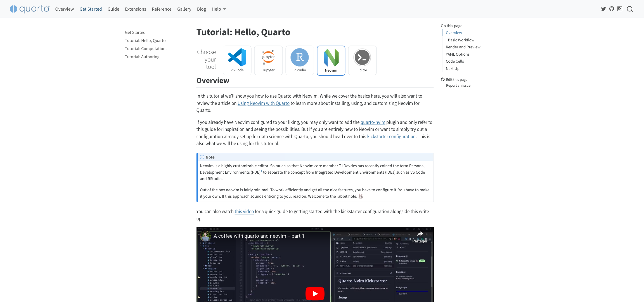Click the embedded YouTube video thumbnail

(x=315, y=265)
